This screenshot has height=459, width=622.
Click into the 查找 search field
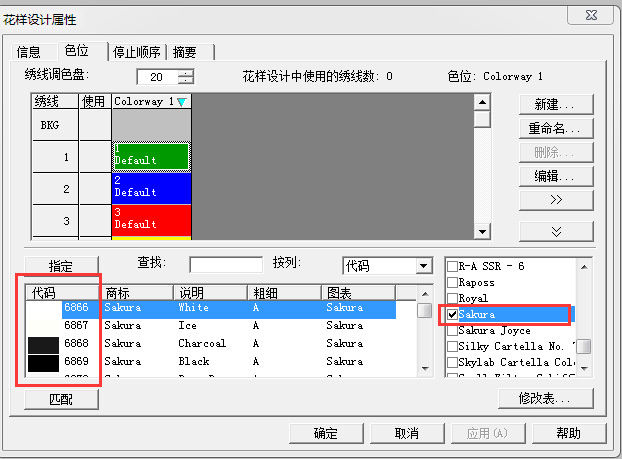pos(225,265)
